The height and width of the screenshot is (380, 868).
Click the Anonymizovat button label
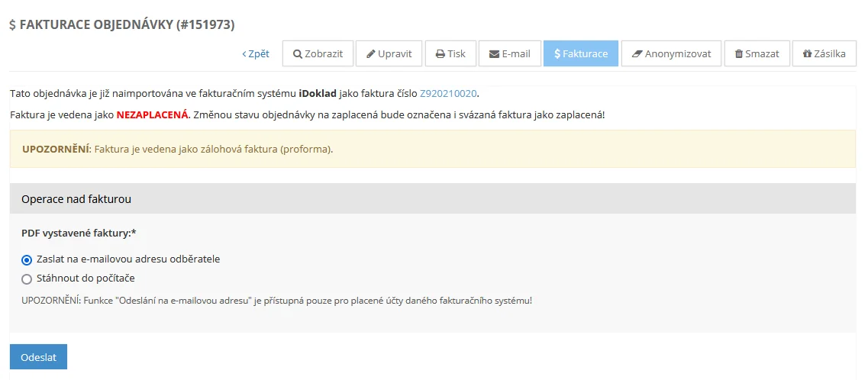(x=678, y=53)
